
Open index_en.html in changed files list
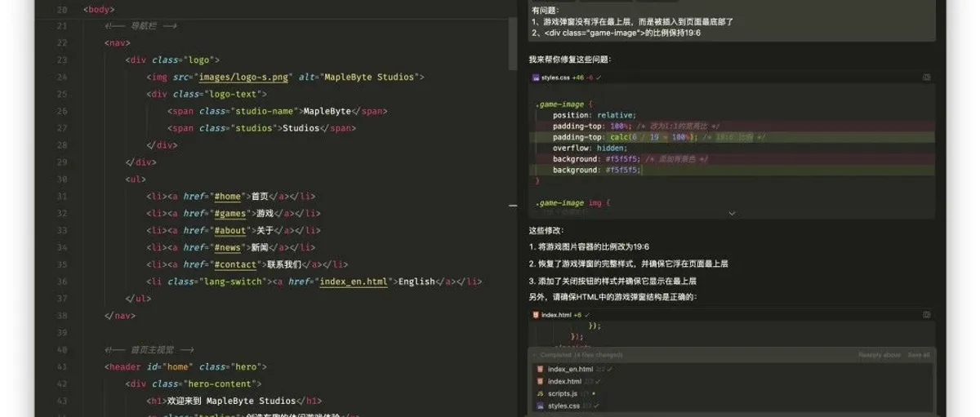[x=570, y=370]
